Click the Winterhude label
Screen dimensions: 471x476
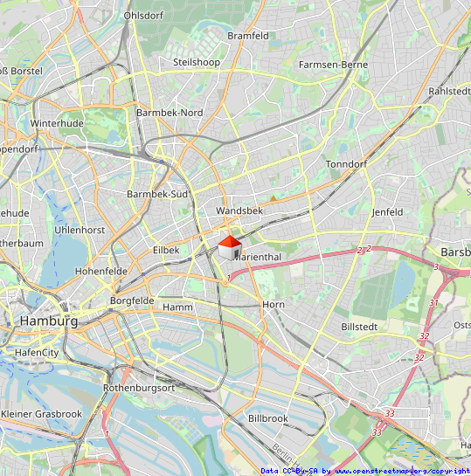[x=57, y=123]
